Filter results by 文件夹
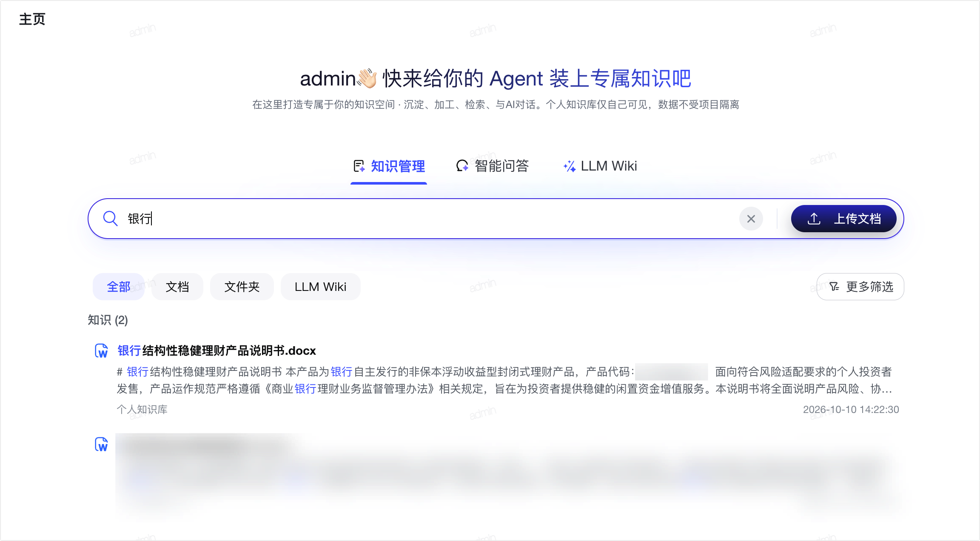Image resolution: width=980 pixels, height=541 pixels. pos(242,287)
